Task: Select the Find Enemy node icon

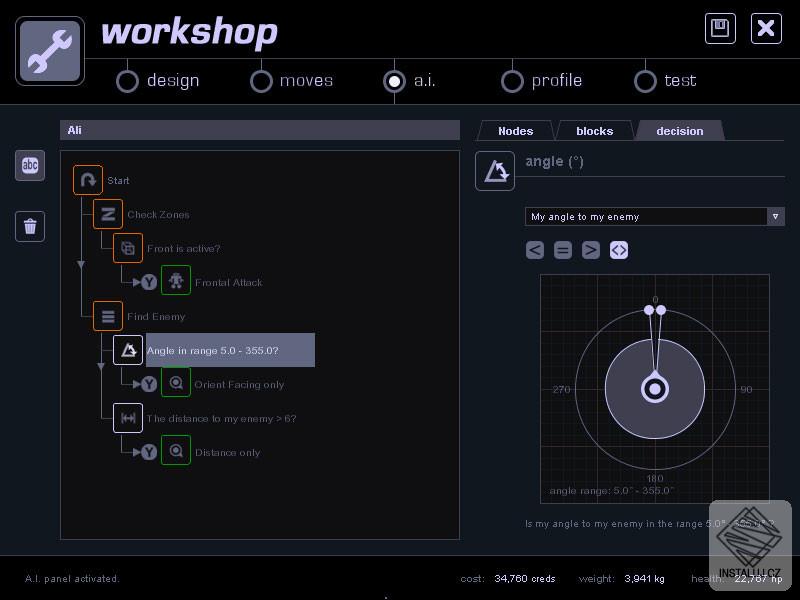Action: (x=108, y=316)
